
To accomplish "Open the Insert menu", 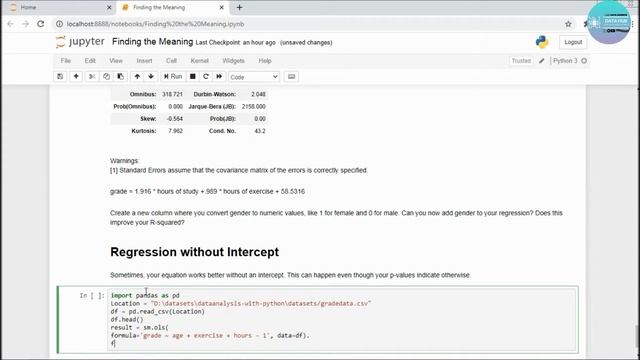I will pos(144,61).
